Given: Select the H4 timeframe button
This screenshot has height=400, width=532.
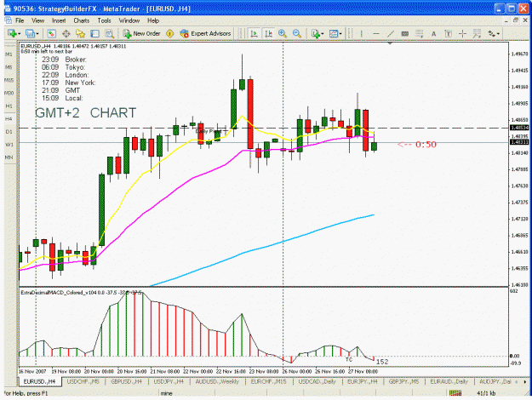Looking at the screenshot, I should pyautogui.click(x=9, y=119).
